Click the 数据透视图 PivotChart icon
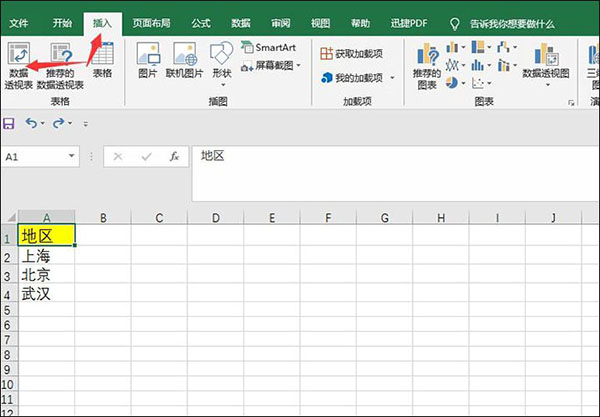This screenshot has height=417, width=600. point(545,65)
